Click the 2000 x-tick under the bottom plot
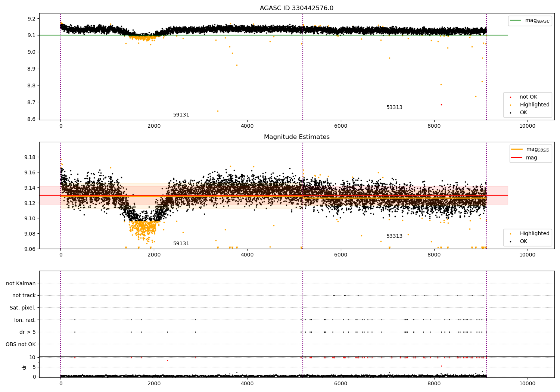 coord(154,384)
